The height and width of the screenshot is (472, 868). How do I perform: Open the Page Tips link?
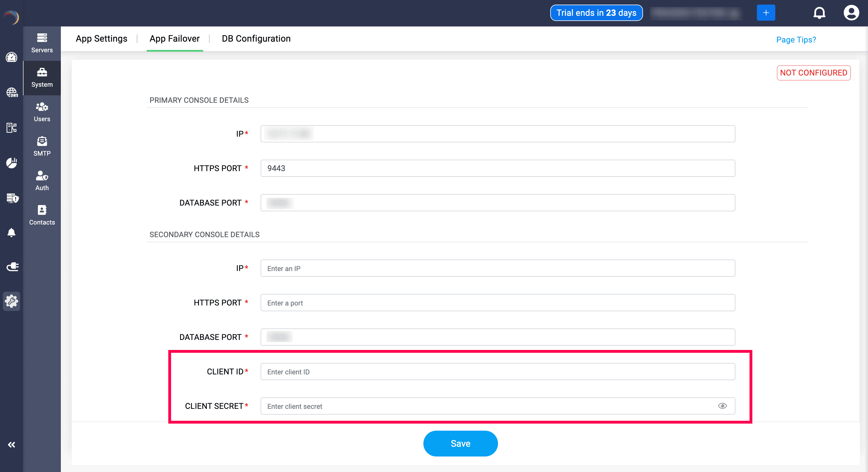click(796, 40)
